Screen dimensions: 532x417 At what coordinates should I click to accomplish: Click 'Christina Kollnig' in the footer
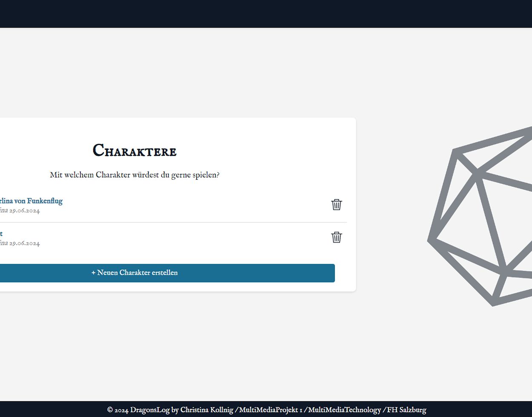coord(206,410)
